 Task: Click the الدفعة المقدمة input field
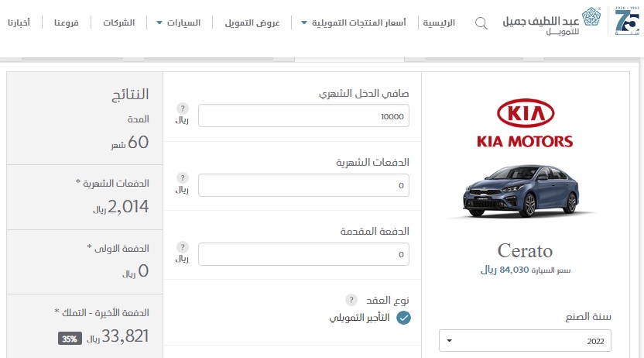303,254
